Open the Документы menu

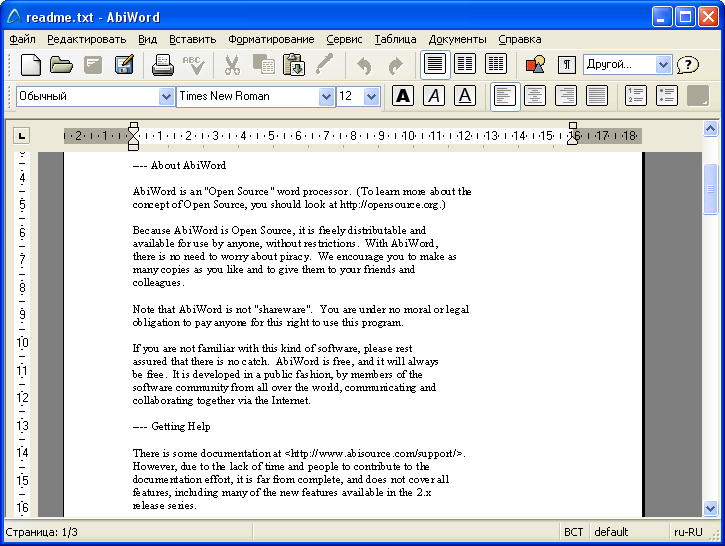(457, 39)
